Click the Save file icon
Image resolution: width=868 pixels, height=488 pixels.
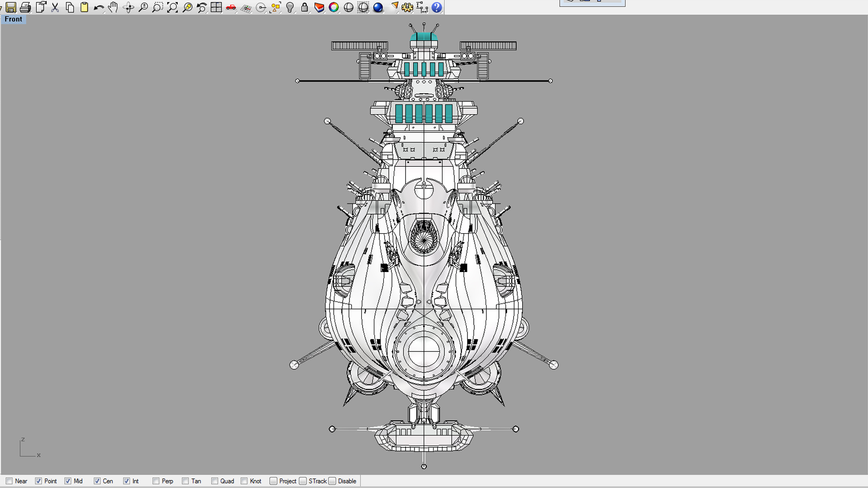pos(11,7)
